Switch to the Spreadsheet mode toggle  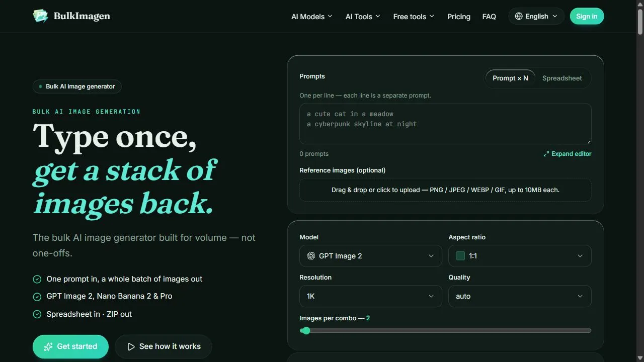pos(562,78)
